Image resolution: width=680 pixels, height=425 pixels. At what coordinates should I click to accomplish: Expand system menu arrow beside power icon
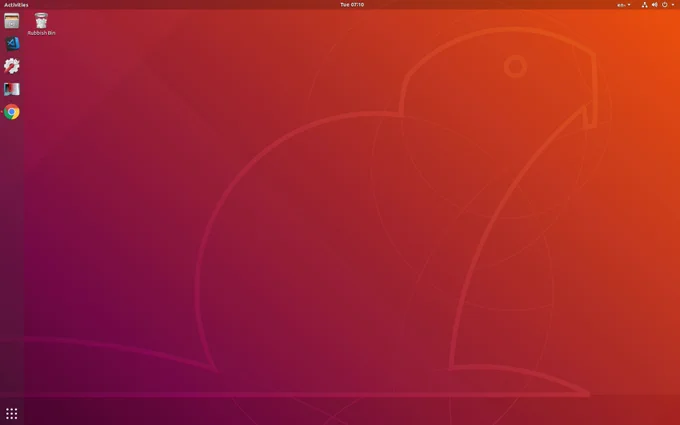pos(673,5)
